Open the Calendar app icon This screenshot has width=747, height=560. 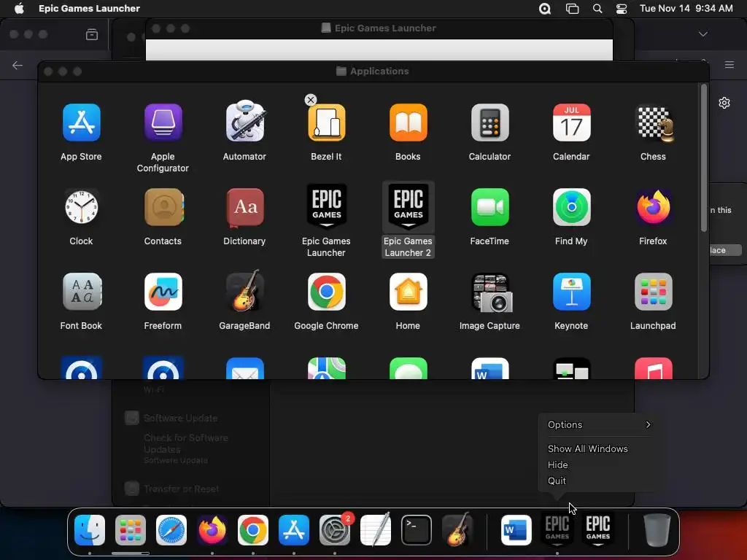coord(572,122)
